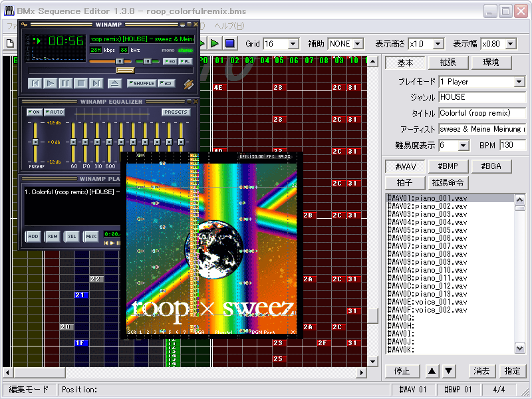This screenshot has height=399, width=532.
Task: Click the new file icon in editor toolbar
Action: (x=10, y=44)
